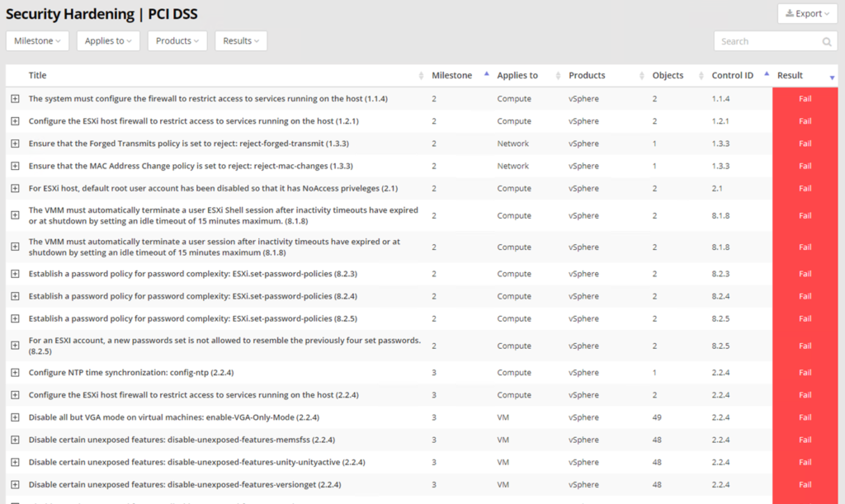Click Control ID 2.1 cell
Image resolution: width=845 pixels, height=504 pixels.
click(x=717, y=188)
